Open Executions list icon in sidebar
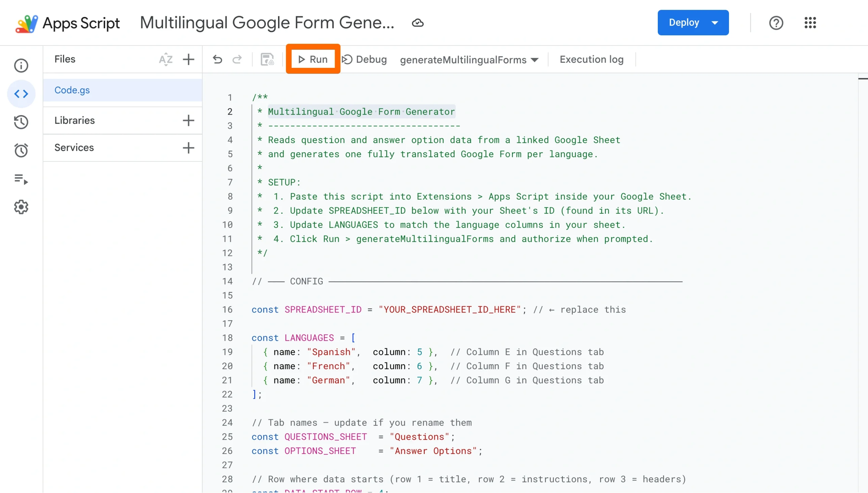Image resolution: width=868 pixels, height=493 pixels. (x=21, y=179)
